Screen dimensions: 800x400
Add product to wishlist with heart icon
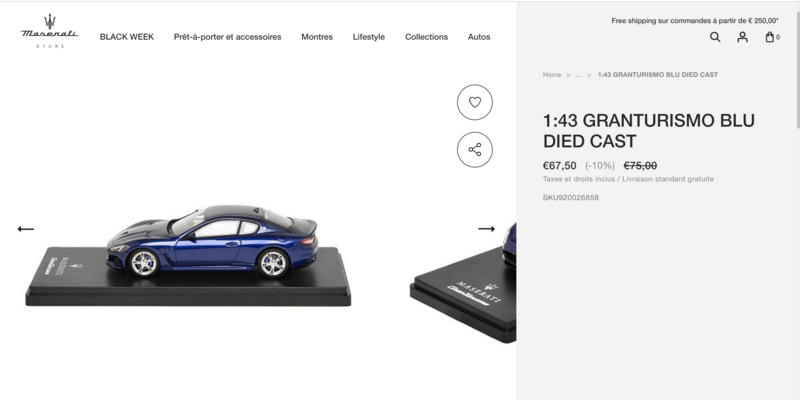[x=474, y=102]
